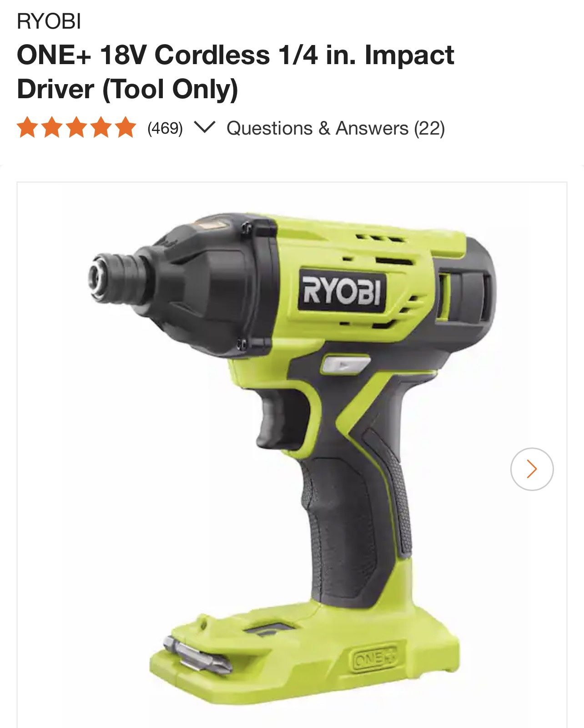
Task: Select the fourth orange rating star
Action: click(101, 128)
